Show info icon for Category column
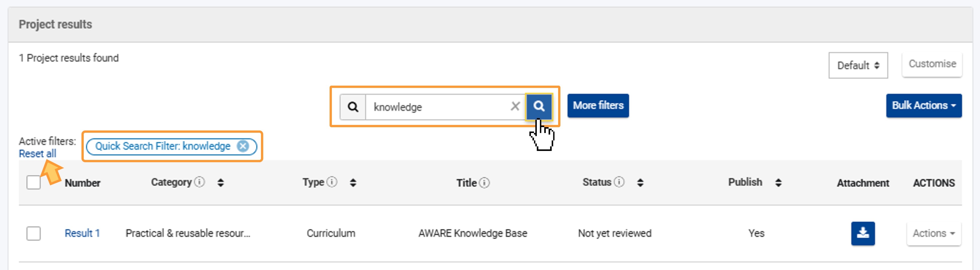 [x=199, y=182]
